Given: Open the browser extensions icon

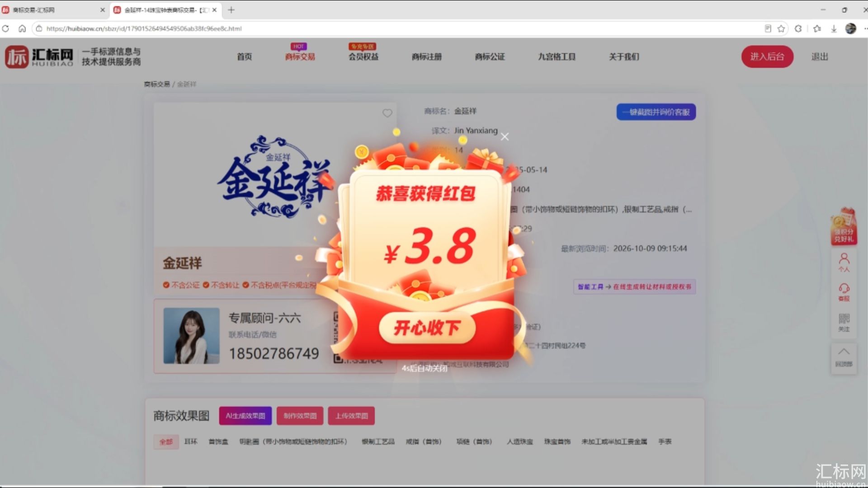Looking at the screenshot, I should [x=798, y=28].
